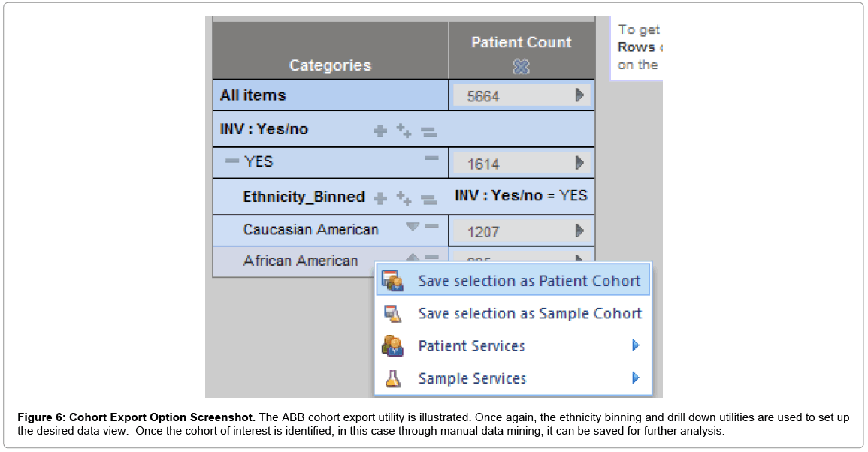Open arrow on YES count 1614
868x452 pixels.
pyautogui.click(x=579, y=163)
